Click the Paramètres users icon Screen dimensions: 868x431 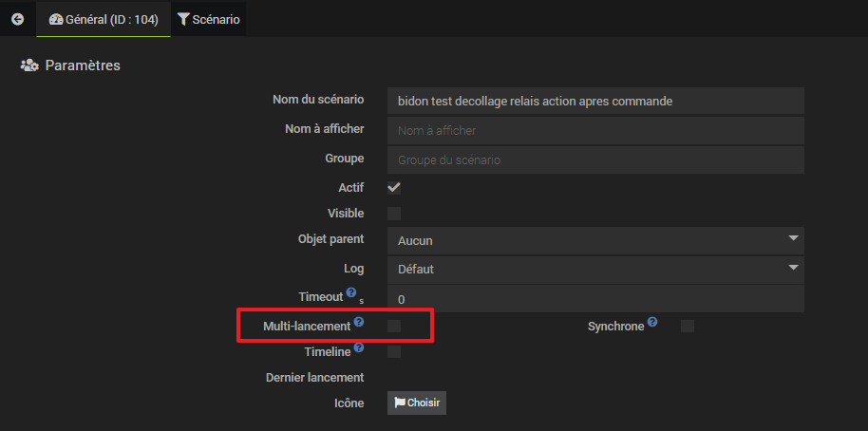point(29,66)
